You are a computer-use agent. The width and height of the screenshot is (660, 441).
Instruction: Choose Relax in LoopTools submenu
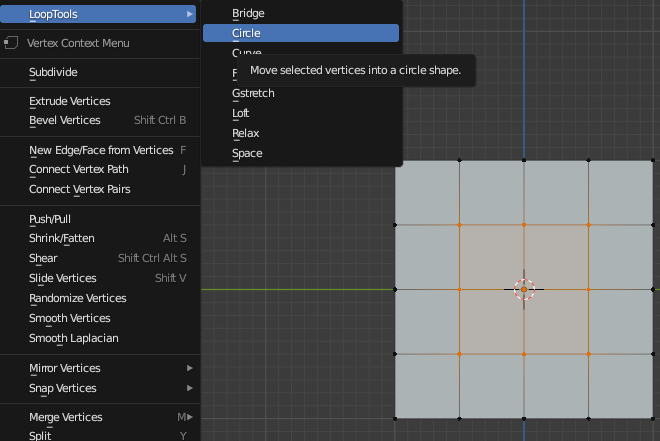(x=301, y=133)
